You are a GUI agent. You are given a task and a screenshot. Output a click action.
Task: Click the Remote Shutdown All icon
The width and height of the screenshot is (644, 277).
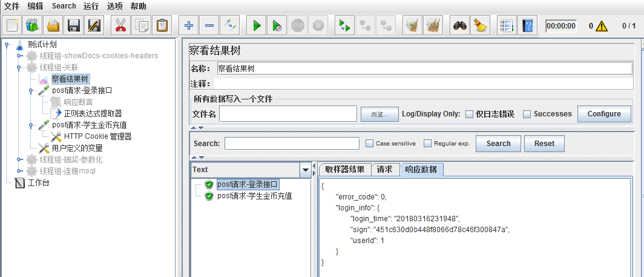386,26
